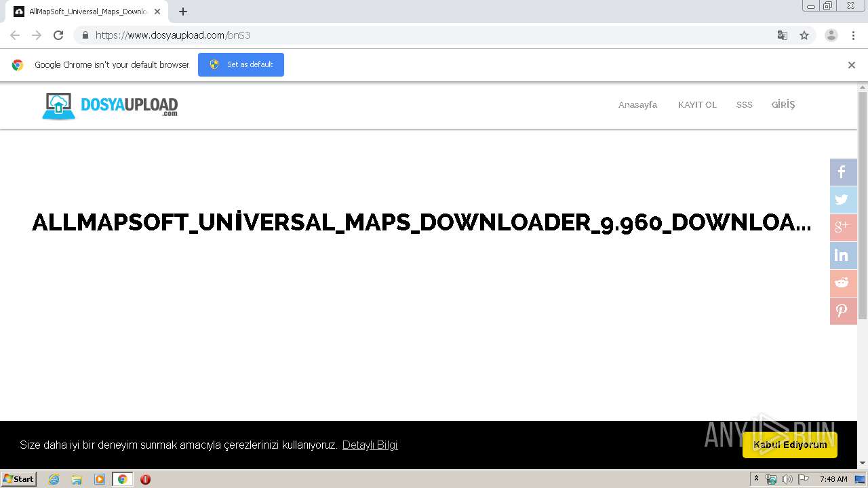Close the AllMapSoft tab

pos(157,12)
